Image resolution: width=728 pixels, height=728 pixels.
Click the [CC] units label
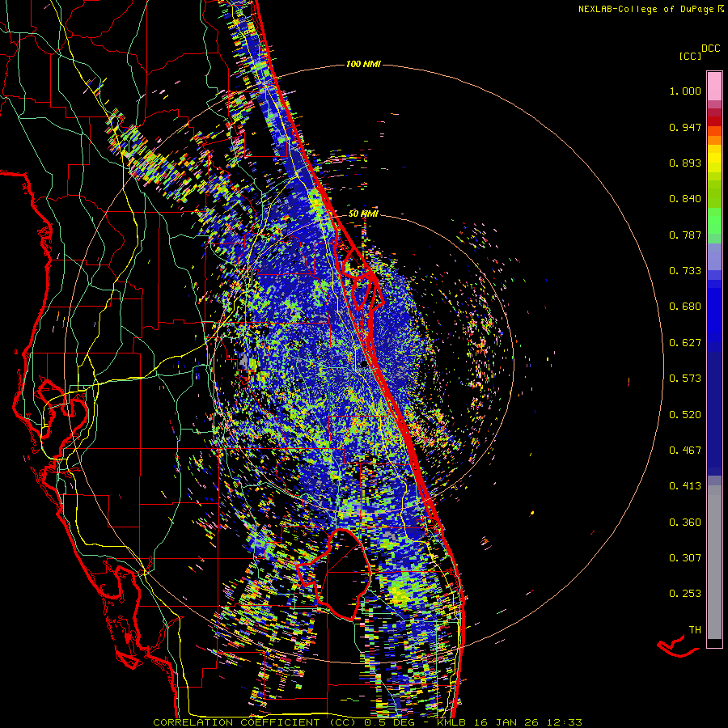pyautogui.click(x=690, y=56)
